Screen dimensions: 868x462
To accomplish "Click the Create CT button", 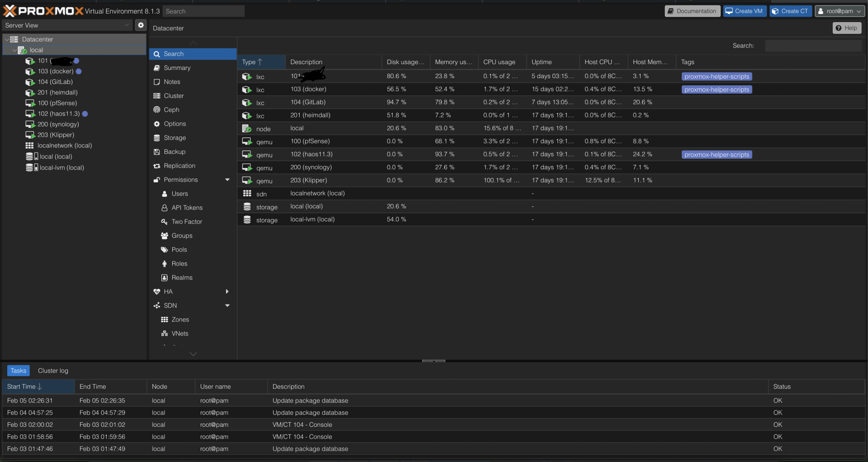I will pyautogui.click(x=791, y=11).
